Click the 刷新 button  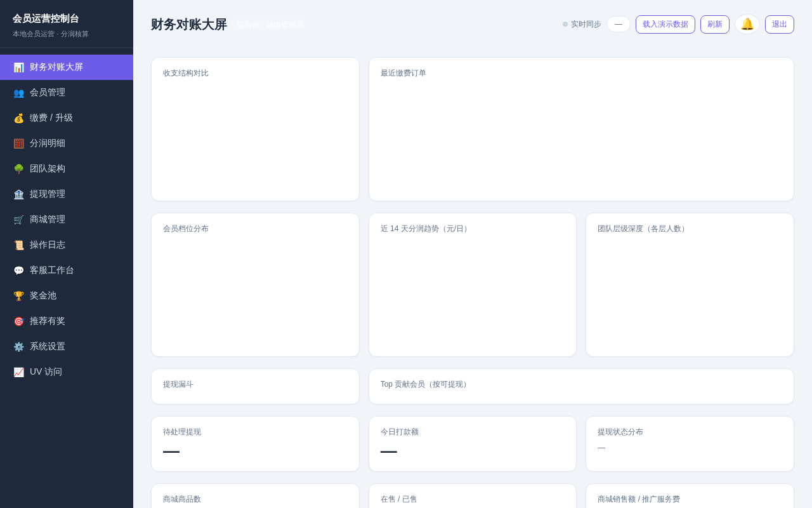coord(715,24)
